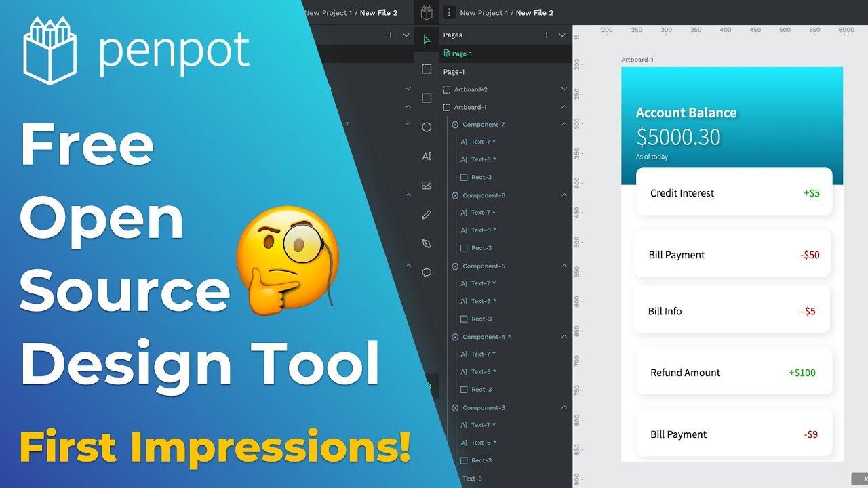The width and height of the screenshot is (868, 488).
Task: Click the -$9 amount
Action: (811, 434)
